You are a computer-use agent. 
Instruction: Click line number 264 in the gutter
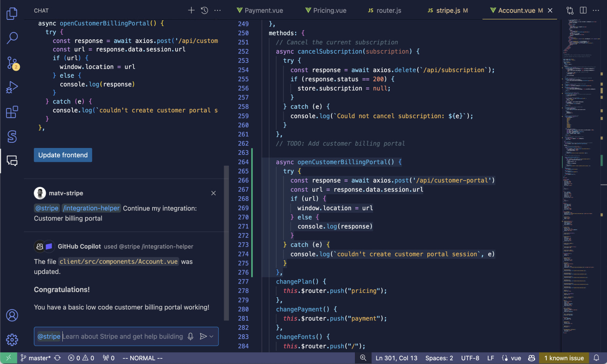coord(243,162)
